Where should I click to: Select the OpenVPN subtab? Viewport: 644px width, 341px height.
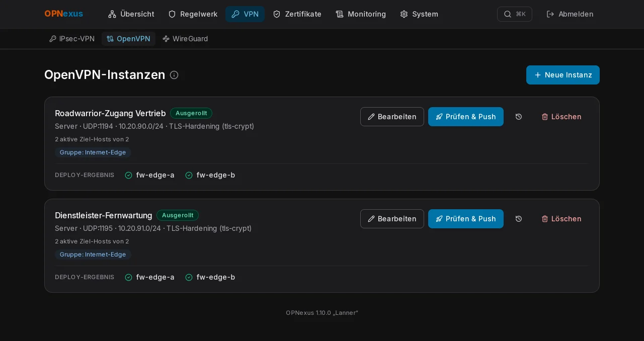128,39
